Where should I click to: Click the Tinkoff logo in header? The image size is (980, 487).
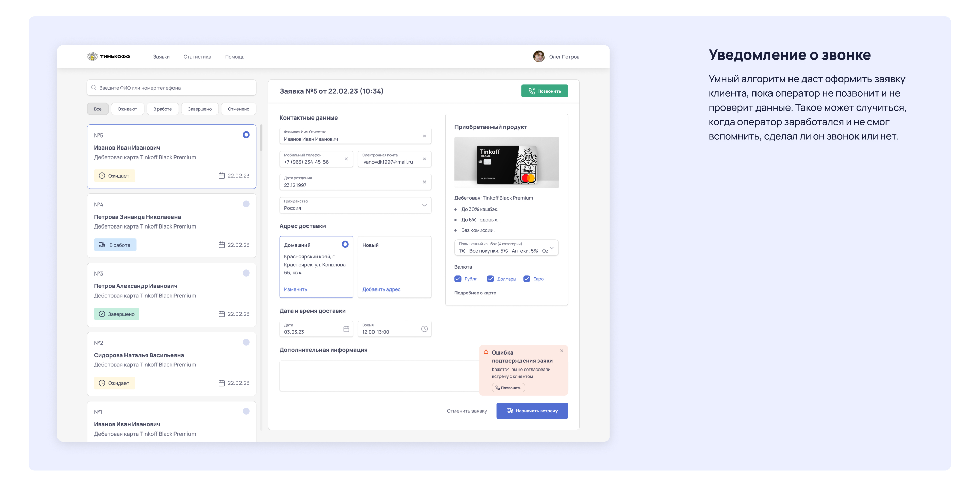click(109, 56)
